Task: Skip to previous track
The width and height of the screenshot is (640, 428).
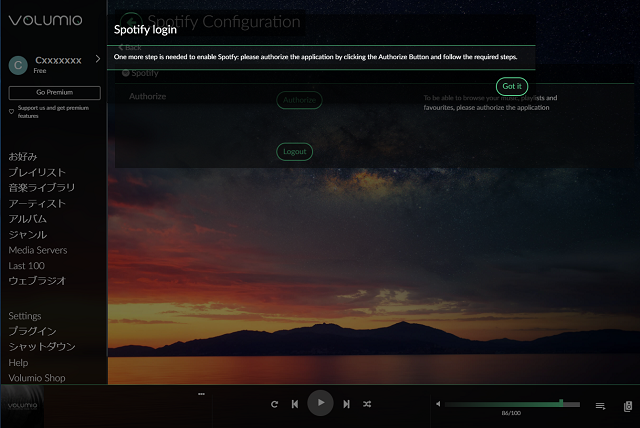Action: 295,404
